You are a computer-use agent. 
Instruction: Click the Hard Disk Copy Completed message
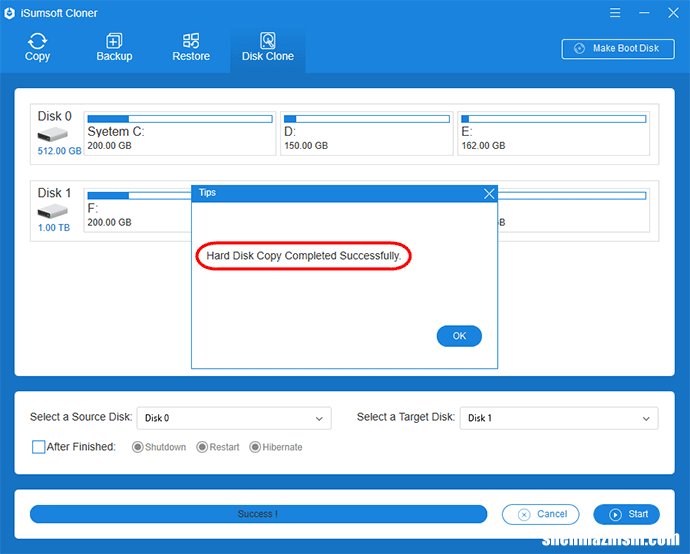pos(304,256)
